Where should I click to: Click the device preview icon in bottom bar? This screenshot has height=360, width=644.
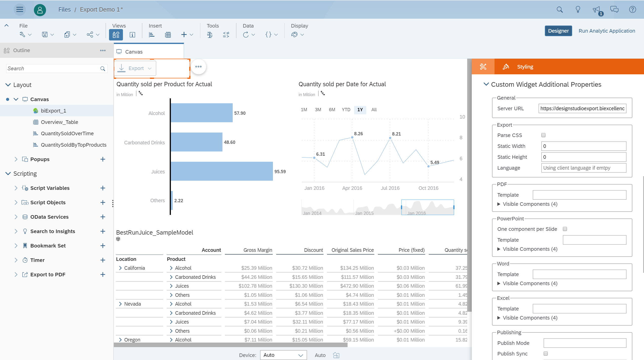336,355
